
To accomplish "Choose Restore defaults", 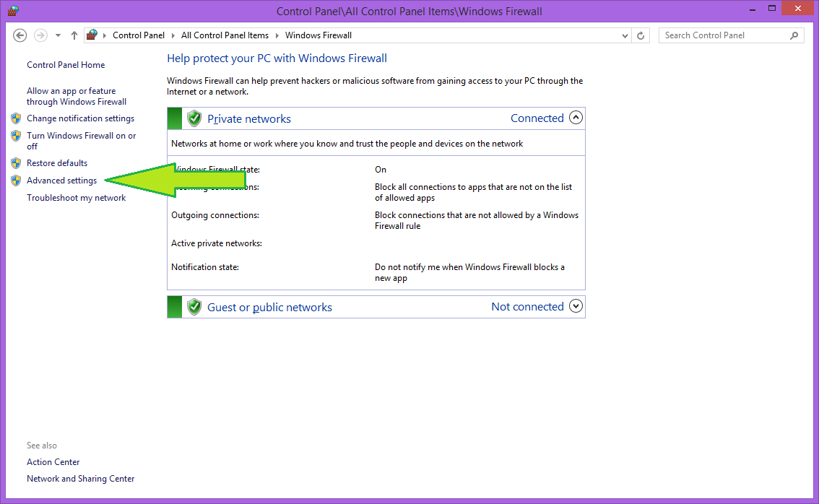I will [57, 163].
